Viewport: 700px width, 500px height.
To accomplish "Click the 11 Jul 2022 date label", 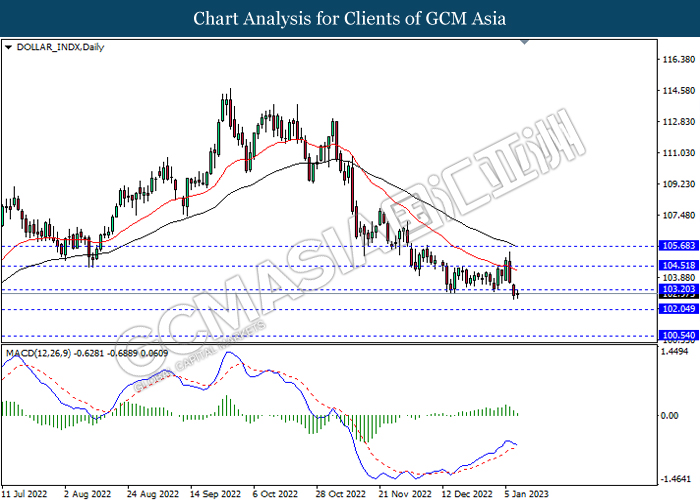I will (25, 494).
